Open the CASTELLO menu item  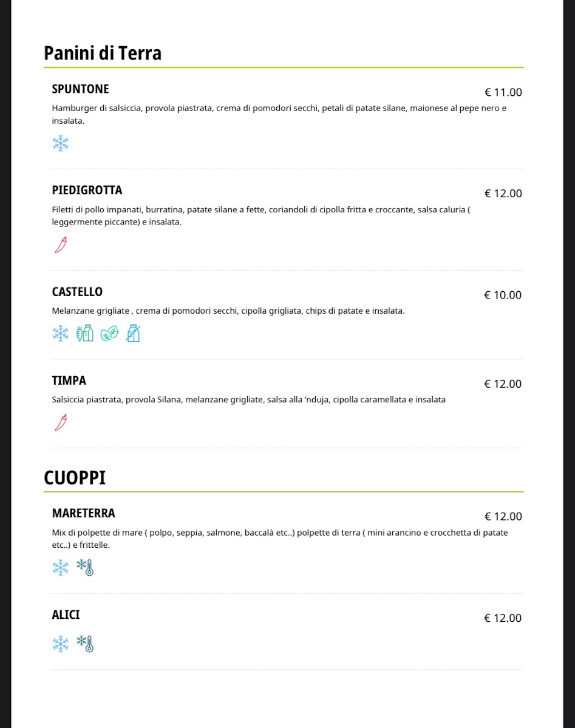78,292
